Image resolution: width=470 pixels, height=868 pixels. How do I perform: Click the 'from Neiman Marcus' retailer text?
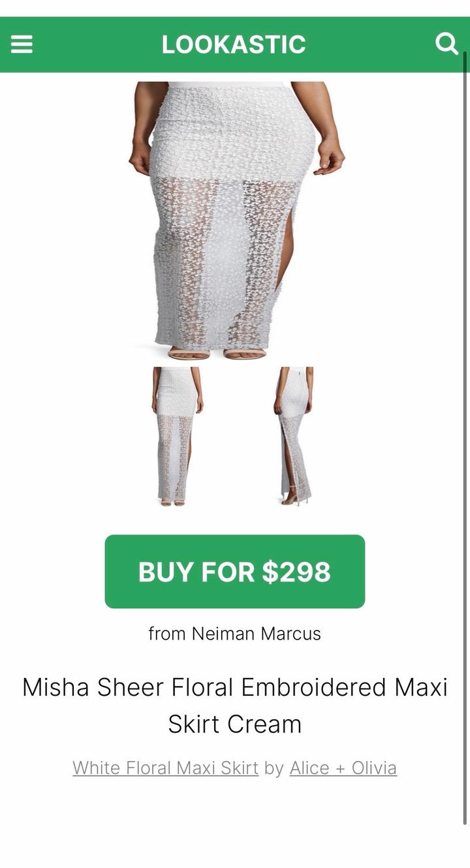point(235,633)
